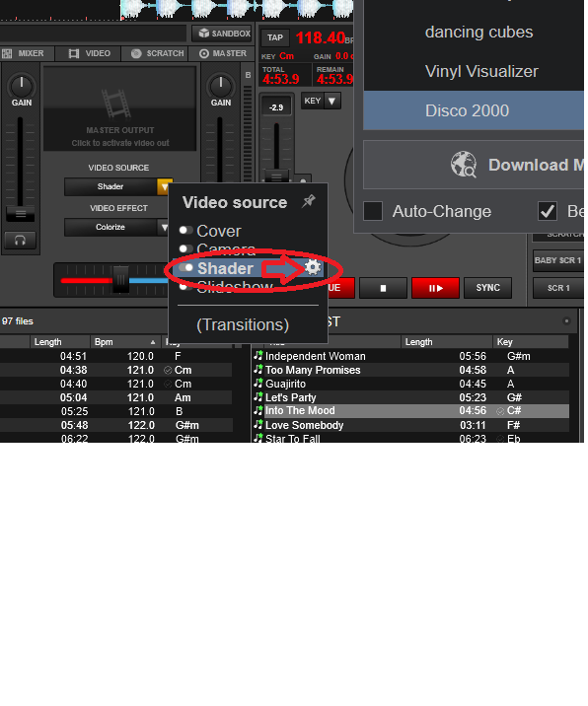Select the Shader video source
Viewport: 588px width, 706px height.
[x=224, y=268]
